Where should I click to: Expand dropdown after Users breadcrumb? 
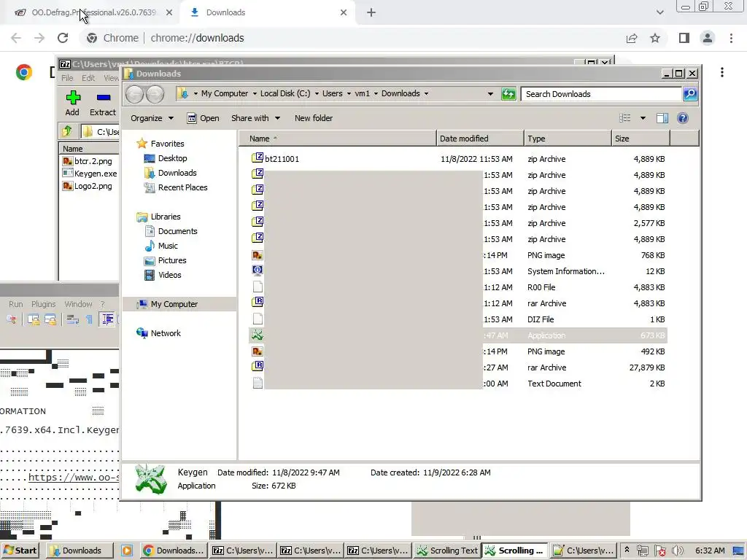point(349,94)
